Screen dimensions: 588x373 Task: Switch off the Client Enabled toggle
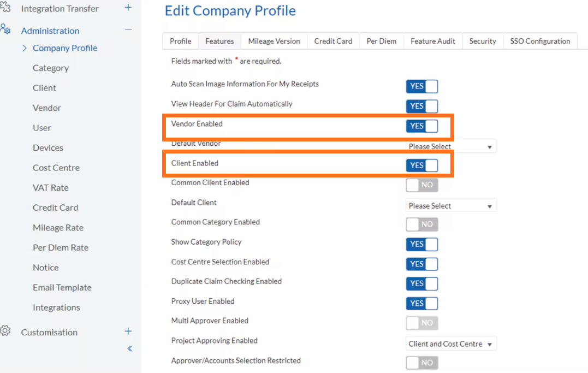pyautogui.click(x=422, y=165)
